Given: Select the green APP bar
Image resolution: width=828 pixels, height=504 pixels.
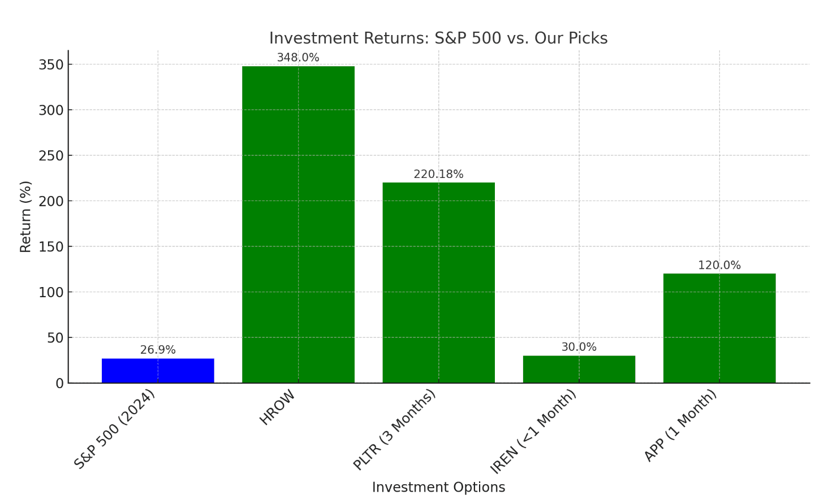Looking at the screenshot, I should tap(719, 328).
